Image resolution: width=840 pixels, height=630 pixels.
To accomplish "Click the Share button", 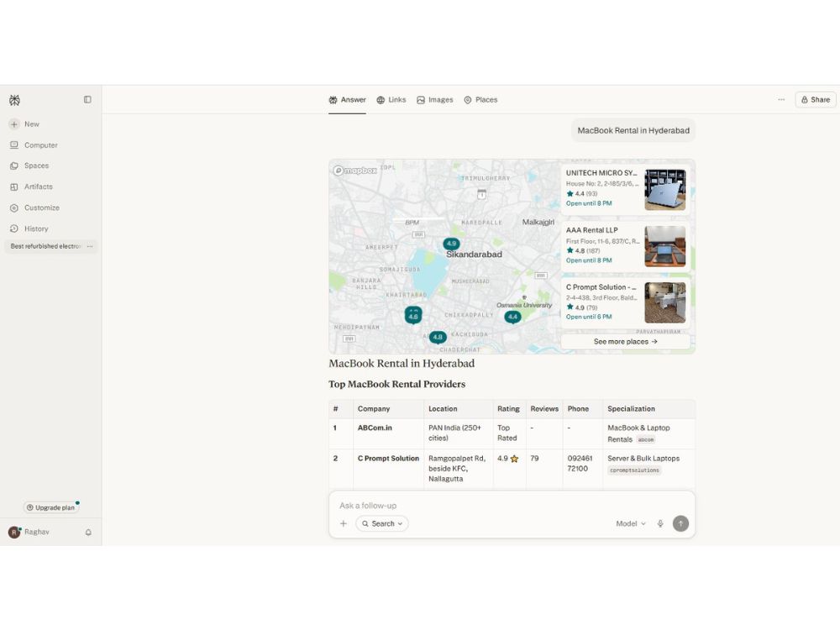I will [x=816, y=100].
